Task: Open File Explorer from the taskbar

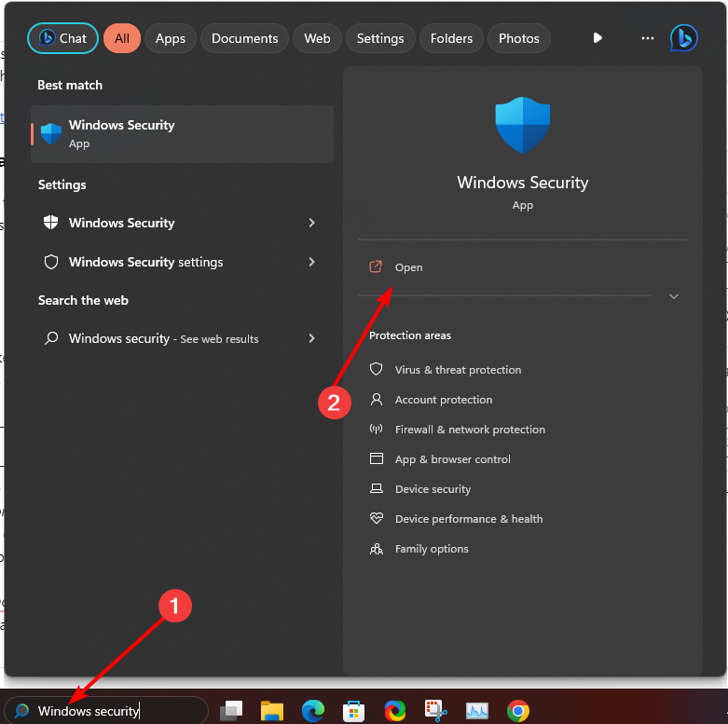Action: tap(272, 711)
